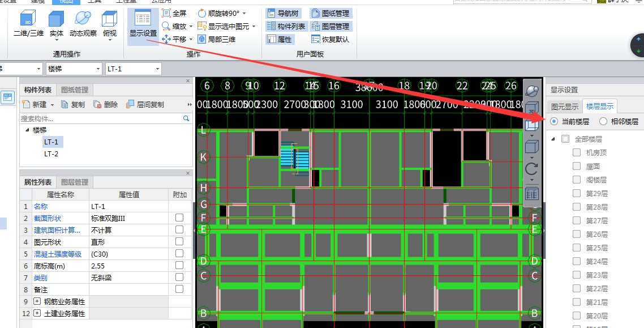The width and height of the screenshot is (644, 328).
Task: Open the 新建 dropdown arrow
Action: (52, 105)
